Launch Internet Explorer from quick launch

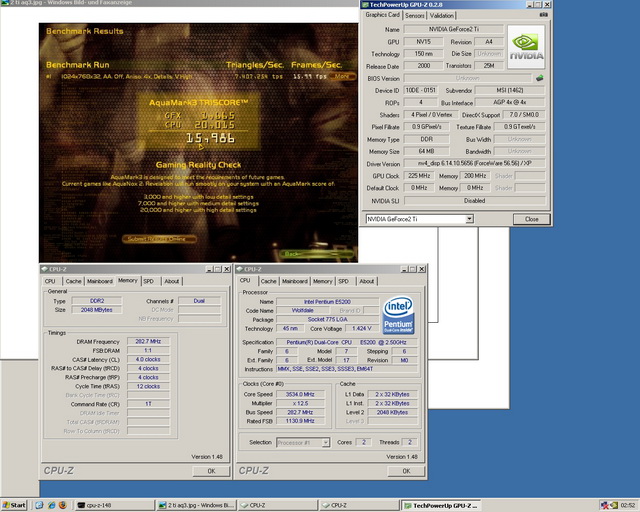(51, 505)
